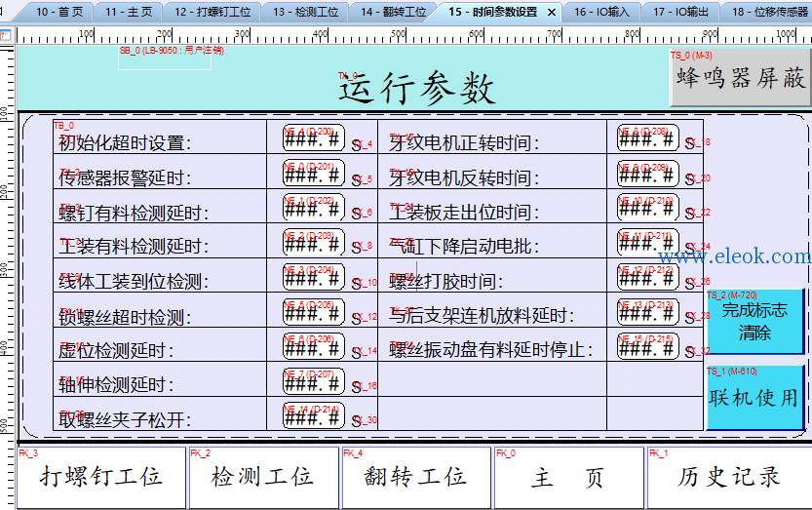Select the 12 - 打螺钉工位 tab
The height and width of the screenshot is (510, 812).
click(x=212, y=12)
